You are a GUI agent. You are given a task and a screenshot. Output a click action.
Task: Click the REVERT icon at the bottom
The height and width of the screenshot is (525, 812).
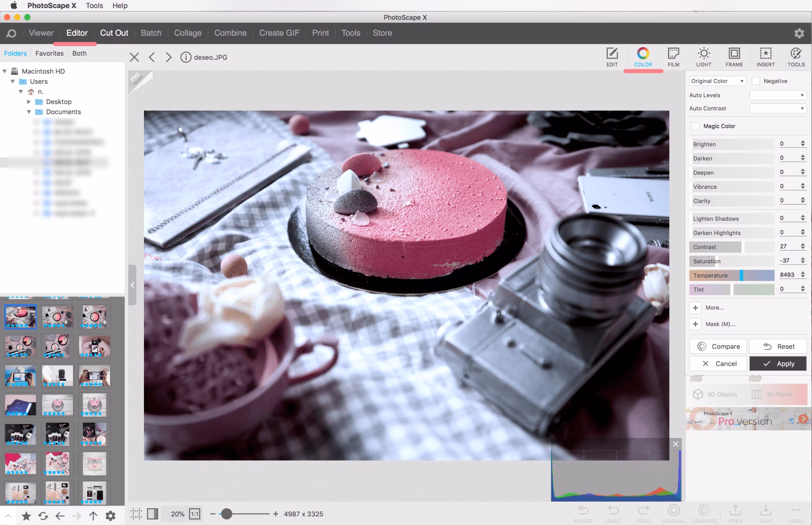click(x=583, y=513)
